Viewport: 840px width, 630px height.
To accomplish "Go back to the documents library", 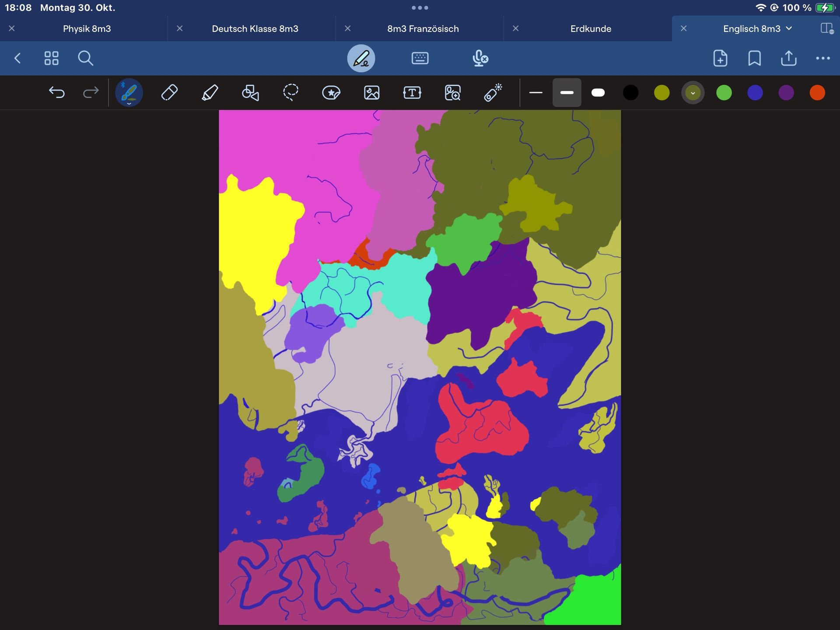I will pyautogui.click(x=17, y=58).
